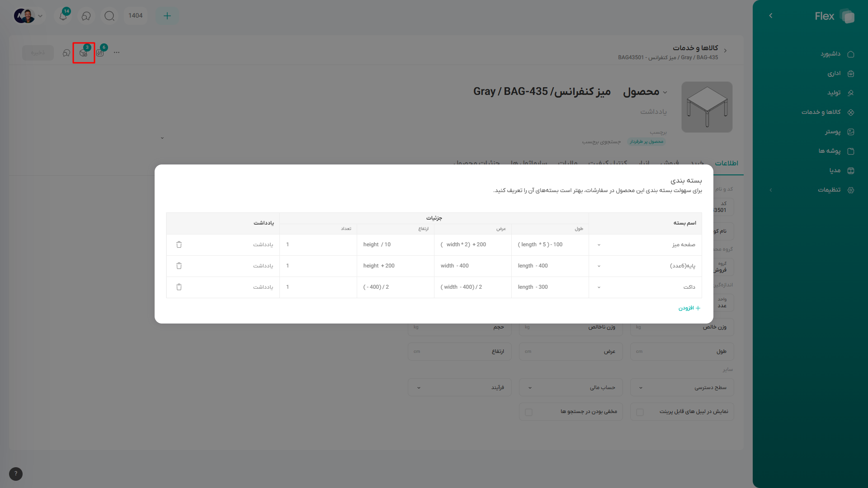The image size is (868, 488).
Task: Open کالاها و خدمات in sidebar
Action: coord(821,112)
